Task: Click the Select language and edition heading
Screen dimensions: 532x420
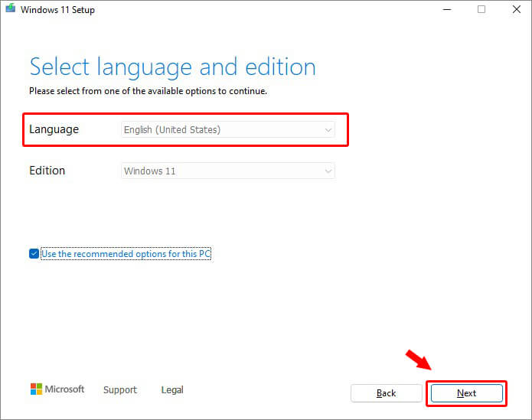Action: 173,67
